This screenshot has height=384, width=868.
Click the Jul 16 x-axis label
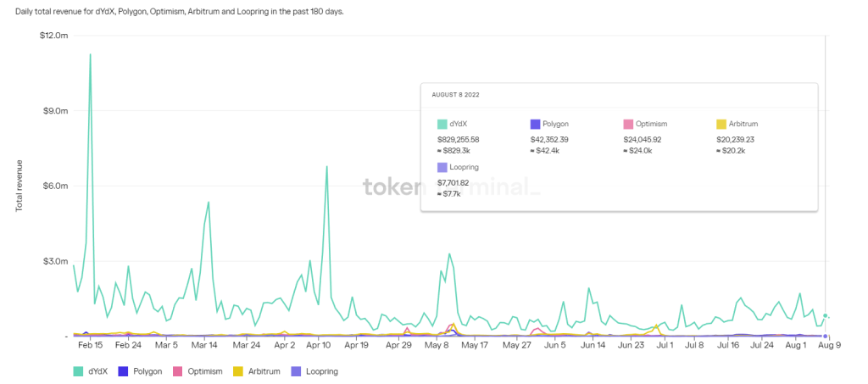728,345
